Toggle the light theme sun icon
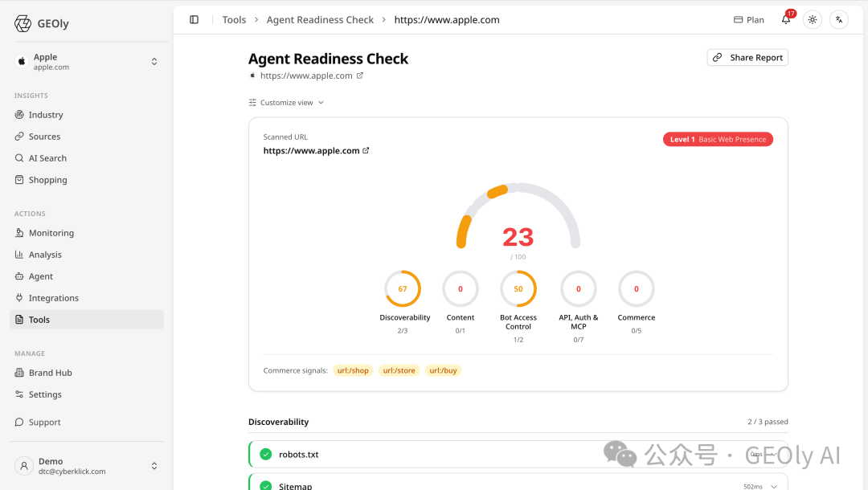 coord(812,20)
